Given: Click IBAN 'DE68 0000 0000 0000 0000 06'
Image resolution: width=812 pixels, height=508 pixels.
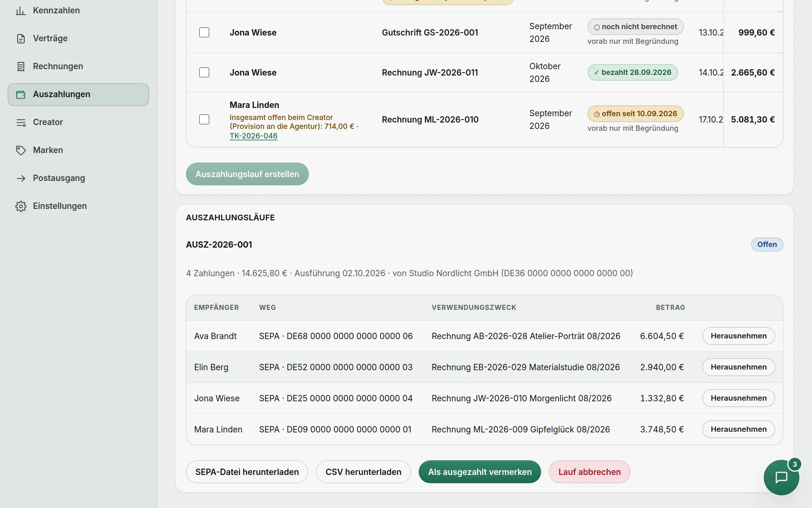Looking at the screenshot, I should pyautogui.click(x=350, y=336).
